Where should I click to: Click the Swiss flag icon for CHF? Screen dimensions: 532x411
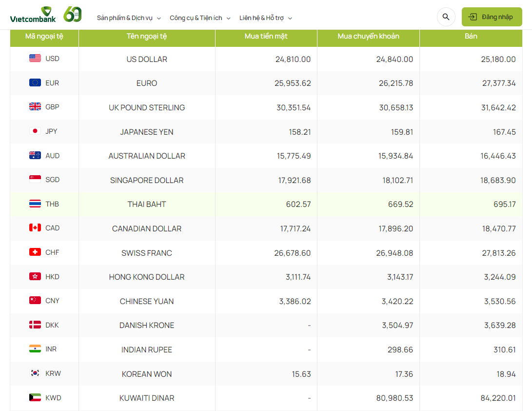point(35,252)
